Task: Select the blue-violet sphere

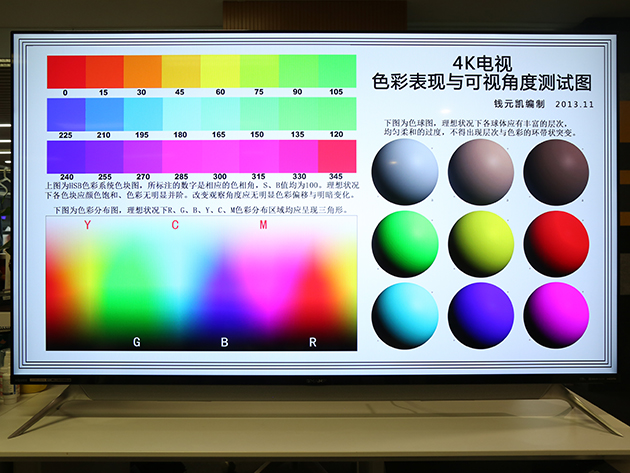Action: click(x=481, y=315)
